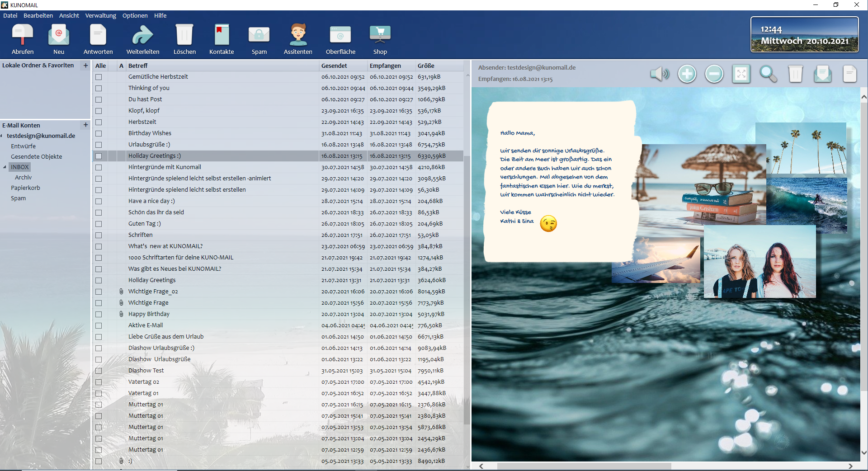Click the Abrufen mailbox icon
The width and height of the screenshot is (868, 471).
(23, 35)
